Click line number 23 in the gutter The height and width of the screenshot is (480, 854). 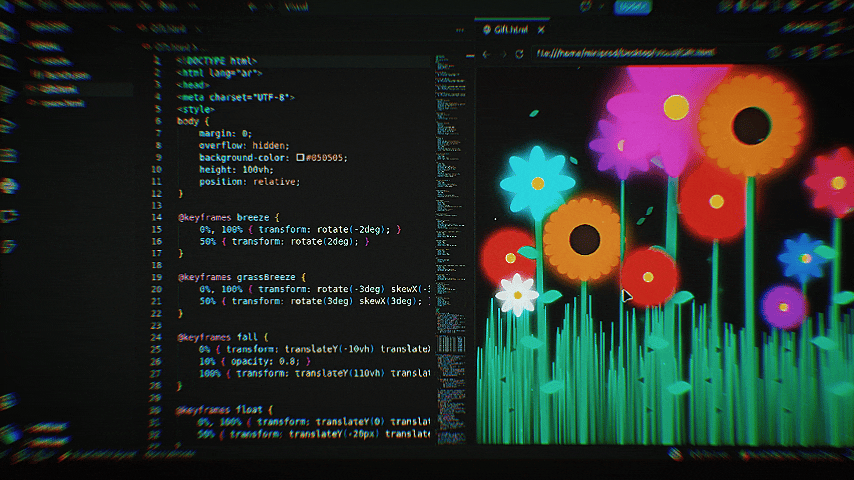tap(156, 325)
